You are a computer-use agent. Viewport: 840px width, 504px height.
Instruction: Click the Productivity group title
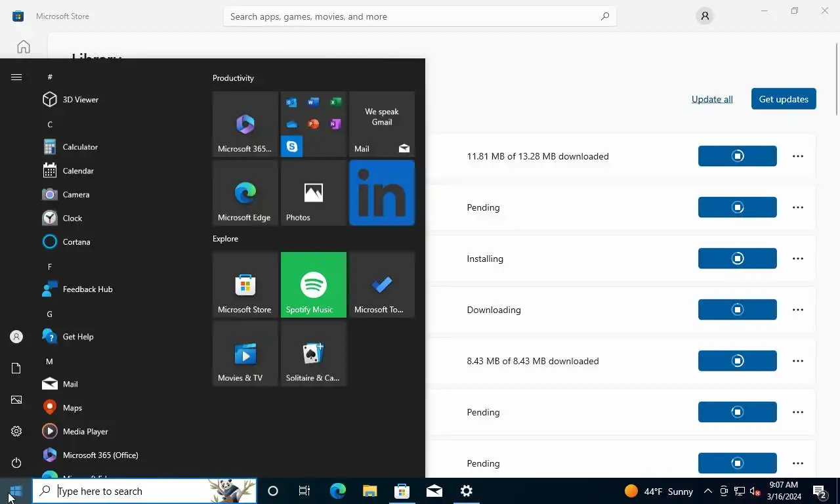(x=233, y=78)
